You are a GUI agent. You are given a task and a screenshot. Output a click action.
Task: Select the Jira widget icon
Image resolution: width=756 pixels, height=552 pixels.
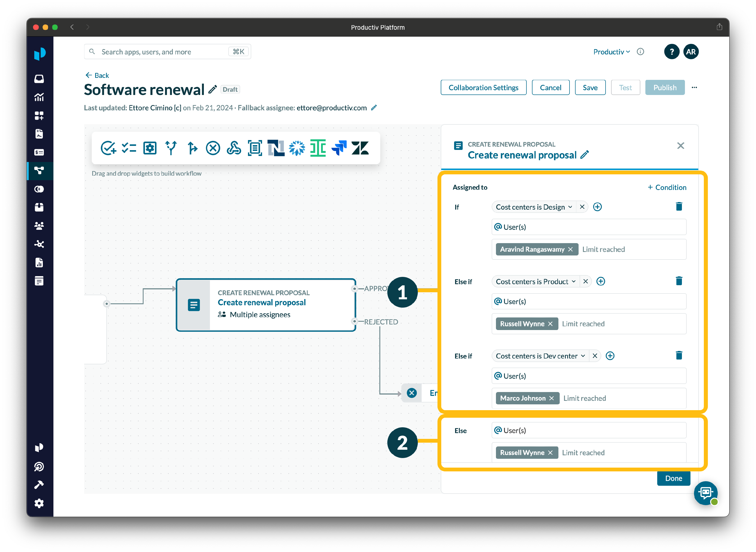(x=339, y=148)
